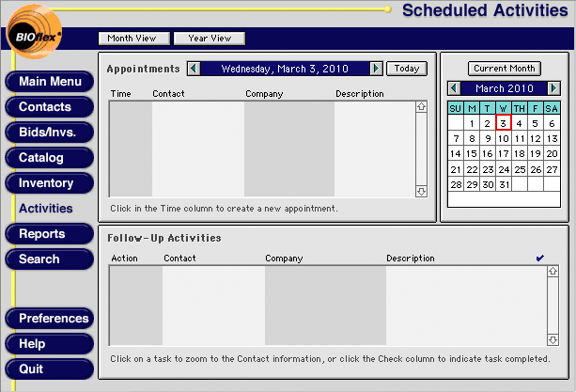Image resolution: width=576 pixels, height=392 pixels.
Task: Show previous month in mini calendar
Action: [x=455, y=88]
